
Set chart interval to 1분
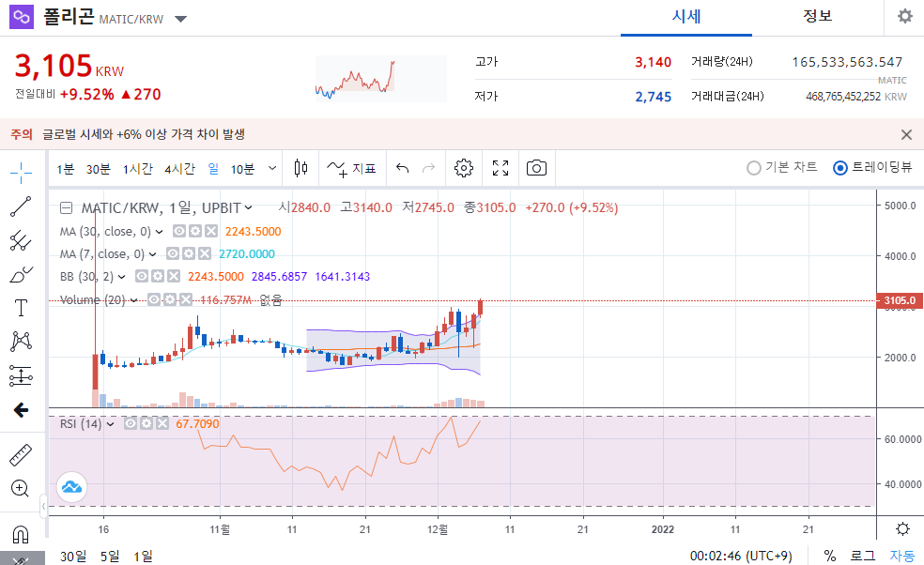66,169
